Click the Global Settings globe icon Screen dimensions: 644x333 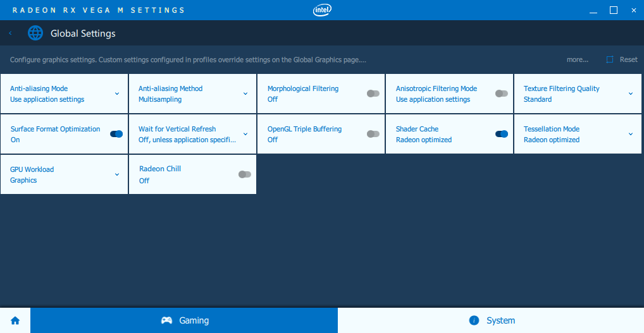click(x=35, y=33)
